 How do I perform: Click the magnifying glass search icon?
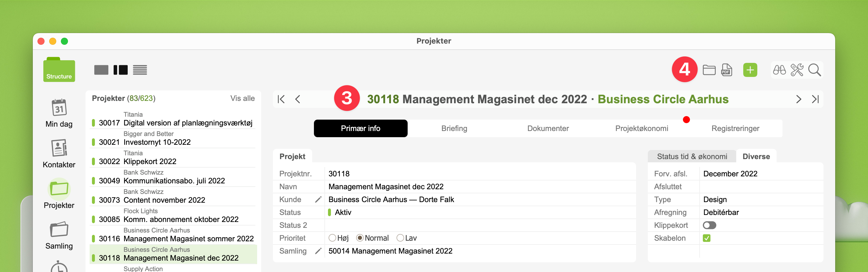814,70
